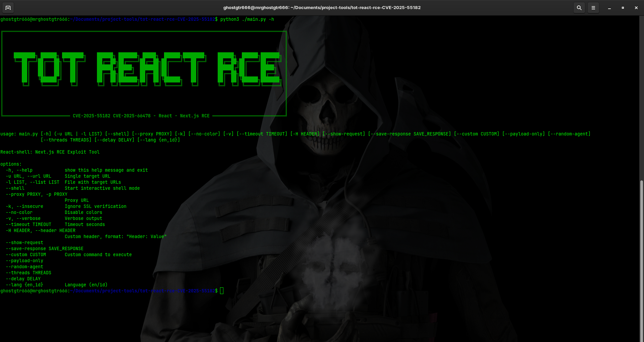Viewport: 644px width, 342px height.
Task: Click '--delay DELAY' in the options list
Action: pos(23,279)
